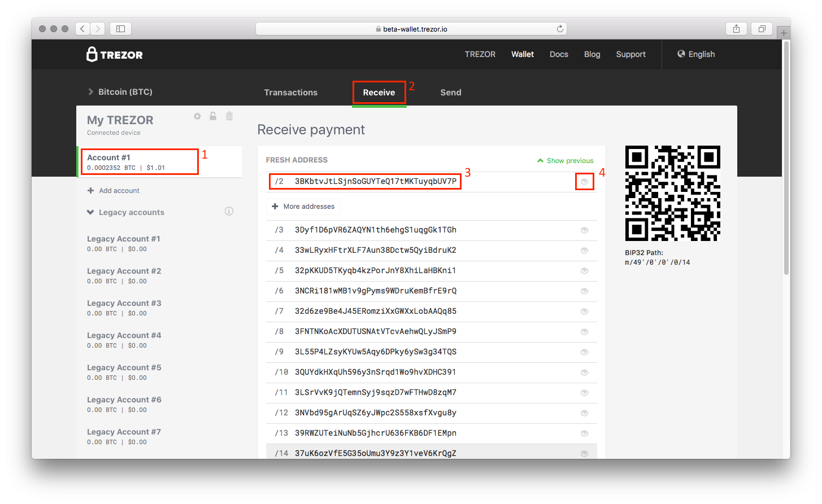
Task: Click highlighted address 37uK6ozVfE5G35oUmu3Y9z3Y1veV6KrQgZ
Action: [x=376, y=453]
